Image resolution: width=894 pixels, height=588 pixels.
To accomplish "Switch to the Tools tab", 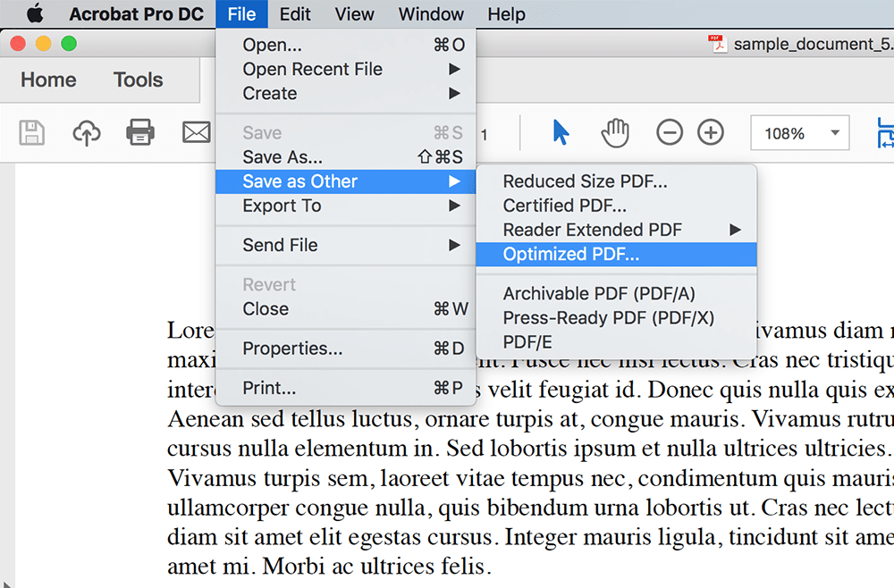I will click(138, 80).
